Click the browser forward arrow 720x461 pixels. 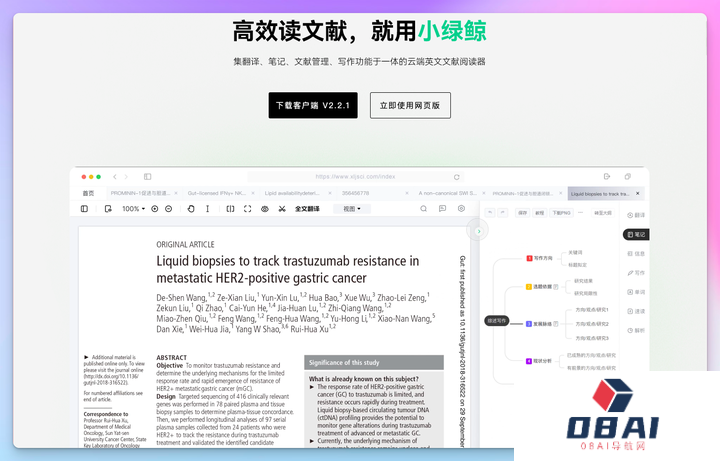tap(126, 177)
